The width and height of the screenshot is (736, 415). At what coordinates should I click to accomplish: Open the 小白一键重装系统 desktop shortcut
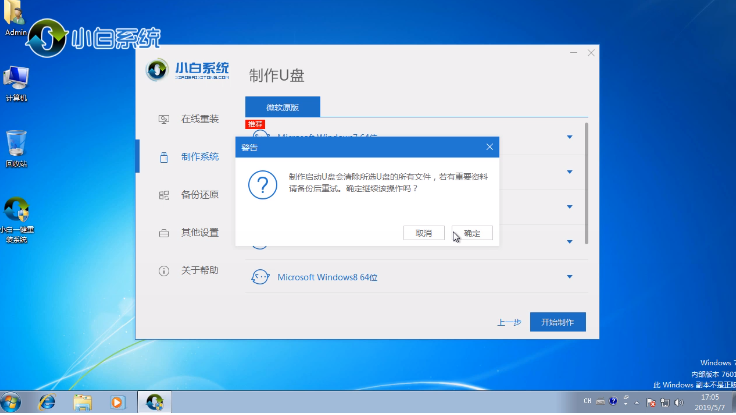pyautogui.click(x=17, y=213)
